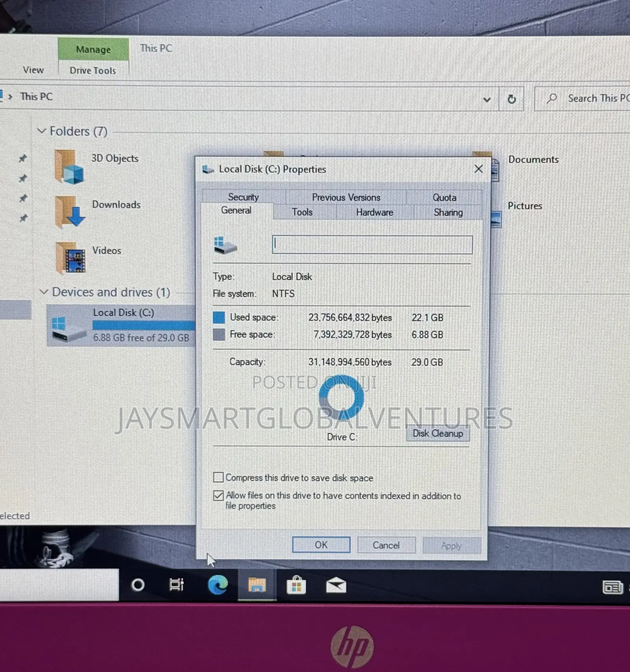Click the Documents folder icon behind dialog
Viewport: 630px width, 672px height.
click(495, 170)
